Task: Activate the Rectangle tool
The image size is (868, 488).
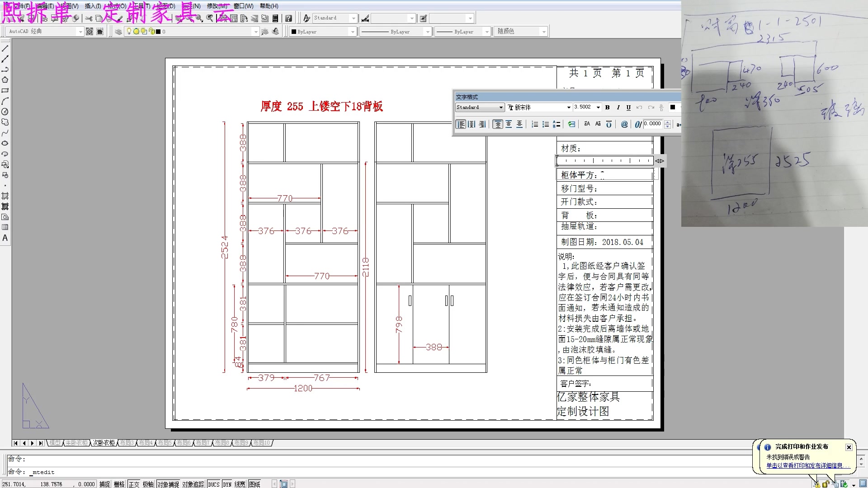Action: (5, 90)
